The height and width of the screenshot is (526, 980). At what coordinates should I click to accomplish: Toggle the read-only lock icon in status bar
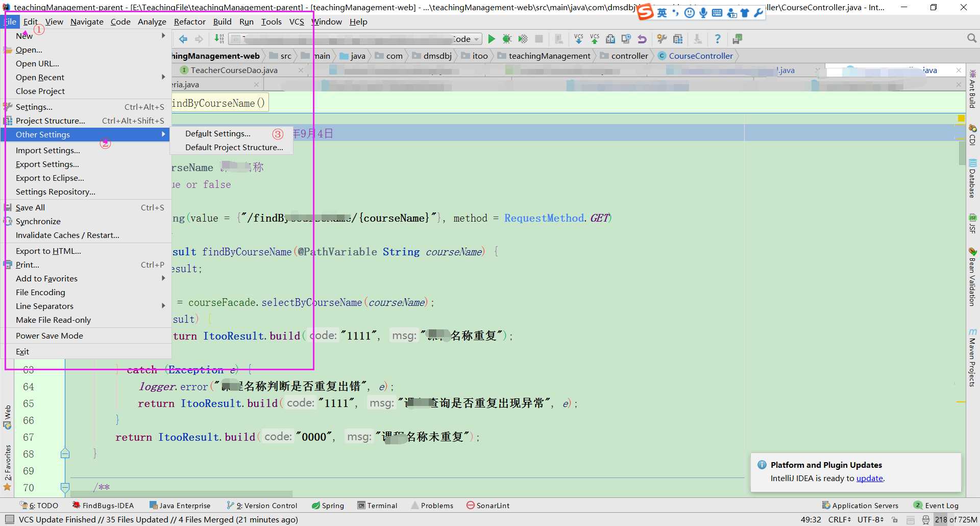894,520
